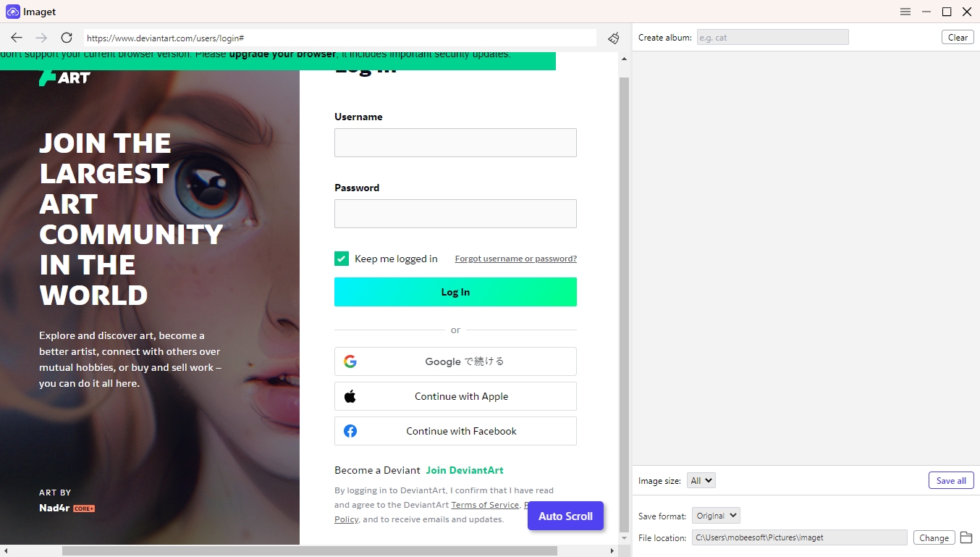
Task: Click the Save all button
Action: 951,480
